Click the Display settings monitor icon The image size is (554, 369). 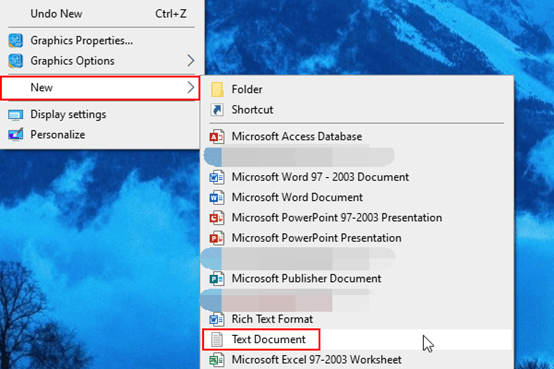(x=16, y=115)
